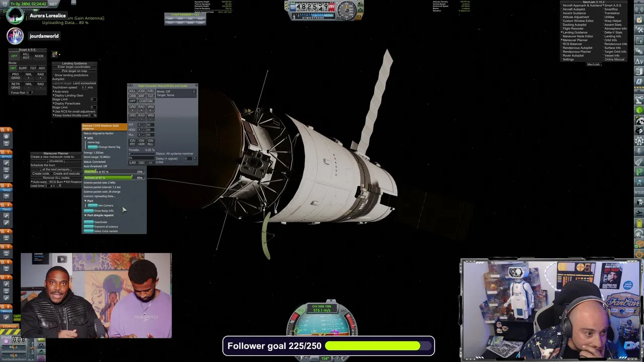The height and width of the screenshot is (362, 644).
Task: Select SURF mode tab in Smart A.S.S.
Action: coord(23,68)
